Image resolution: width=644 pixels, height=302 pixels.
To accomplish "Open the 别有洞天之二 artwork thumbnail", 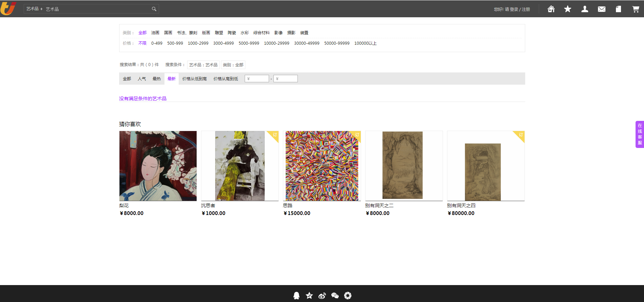I will (404, 166).
